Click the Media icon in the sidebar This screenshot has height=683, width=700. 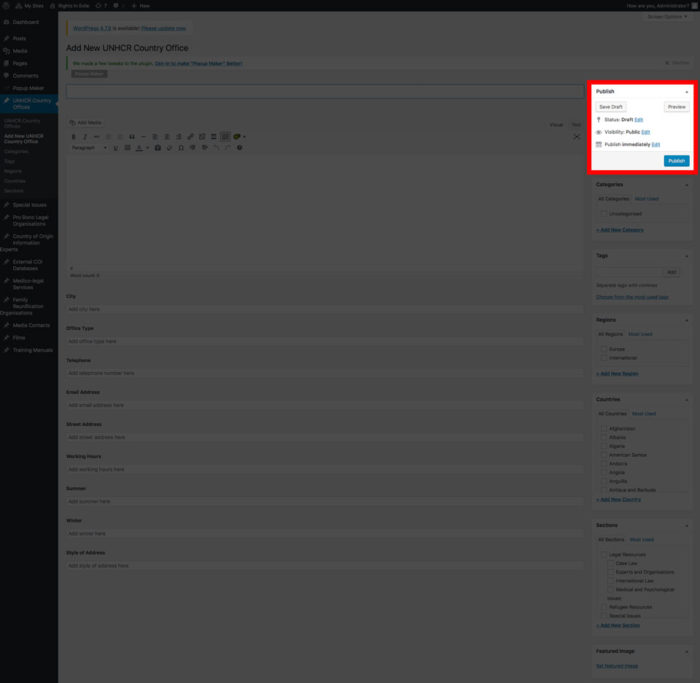pos(6,51)
